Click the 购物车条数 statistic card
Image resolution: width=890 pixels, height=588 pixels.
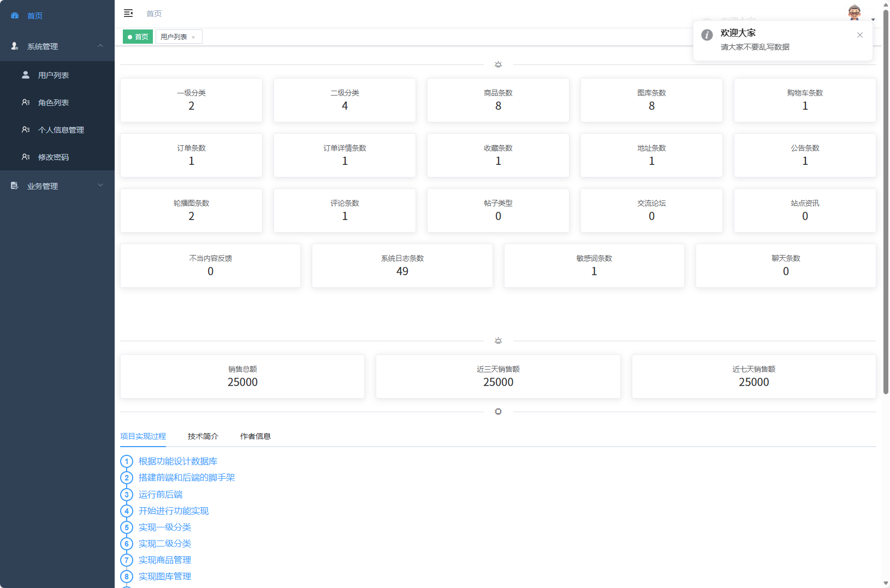click(805, 100)
